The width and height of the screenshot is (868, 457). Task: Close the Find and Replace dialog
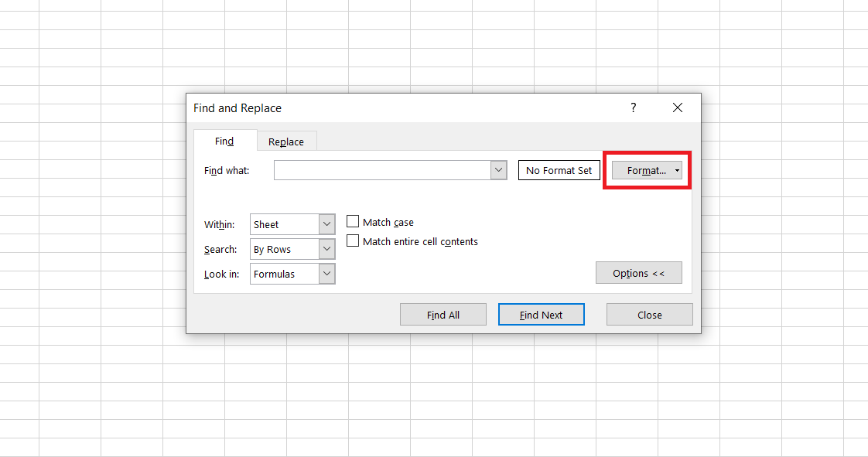tap(678, 108)
